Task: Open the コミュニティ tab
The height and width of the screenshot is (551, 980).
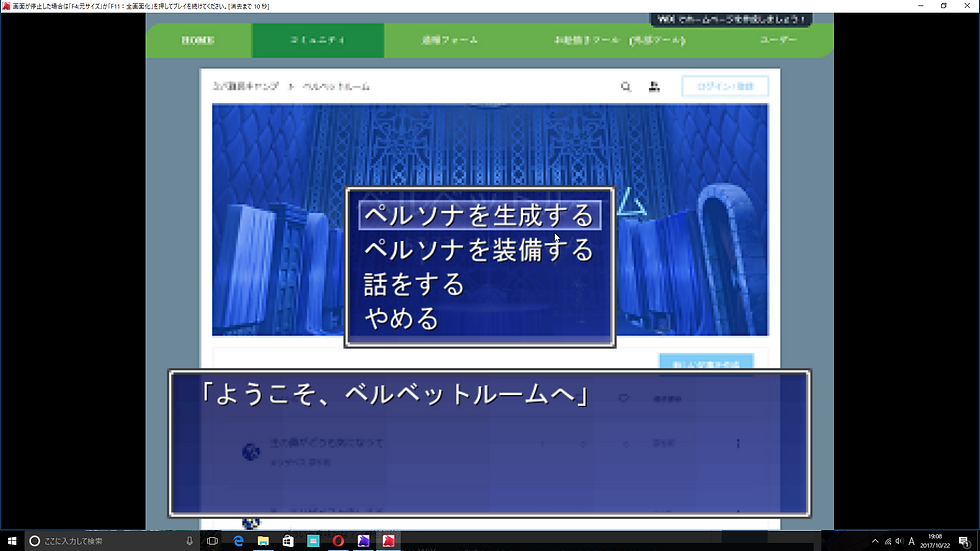Action: pos(318,41)
